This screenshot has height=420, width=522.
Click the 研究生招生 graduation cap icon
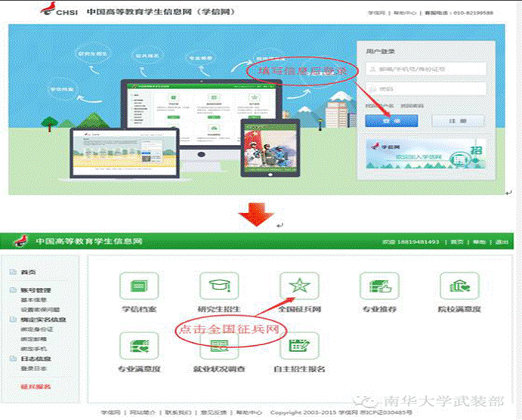218,287
